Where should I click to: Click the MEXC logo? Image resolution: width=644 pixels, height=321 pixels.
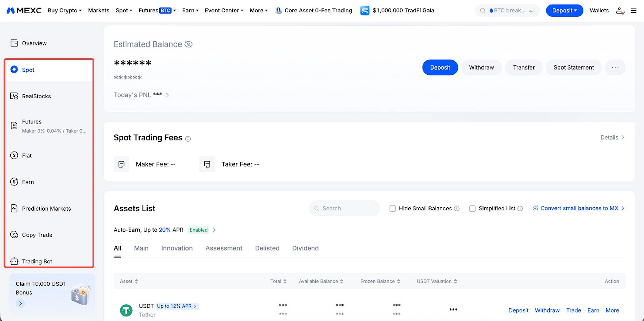tap(24, 11)
